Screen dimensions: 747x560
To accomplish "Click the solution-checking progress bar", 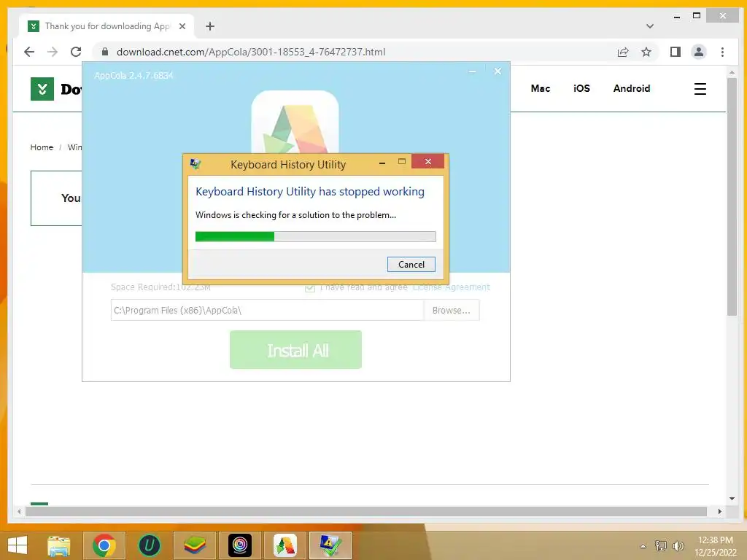I will [315, 236].
